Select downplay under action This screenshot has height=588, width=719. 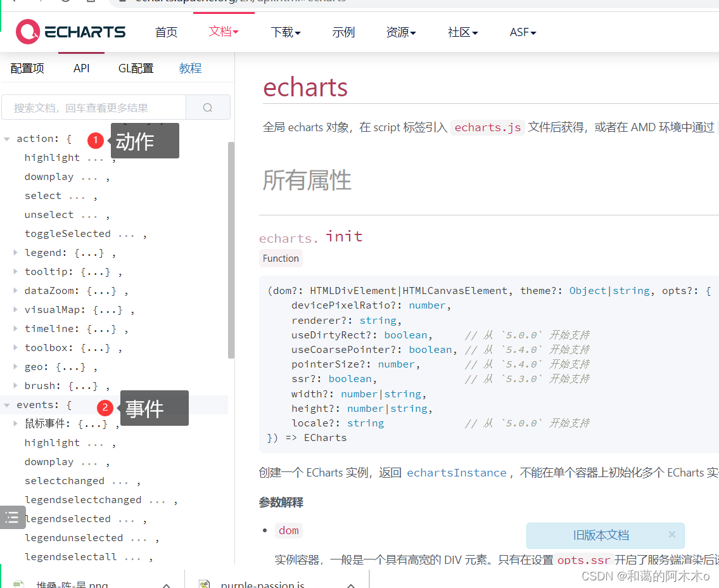click(49, 177)
